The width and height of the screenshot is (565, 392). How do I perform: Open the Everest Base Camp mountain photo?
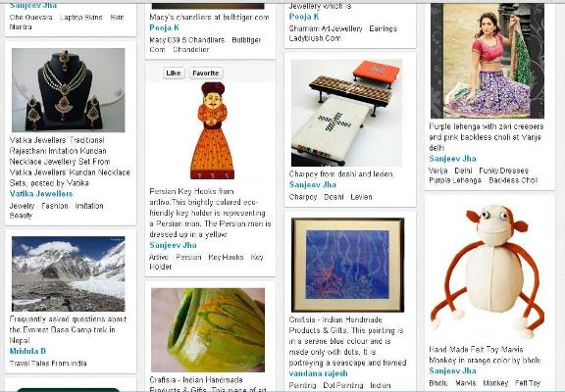click(69, 274)
